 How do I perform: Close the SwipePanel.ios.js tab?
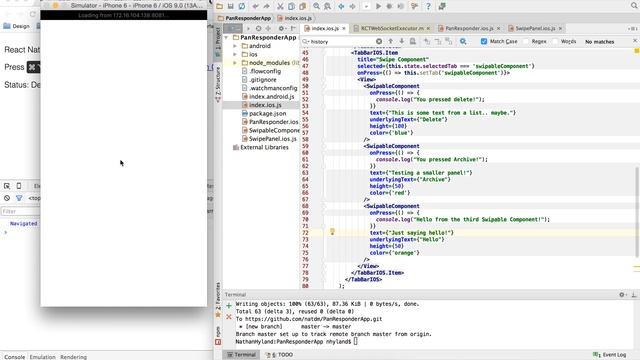[560, 28]
